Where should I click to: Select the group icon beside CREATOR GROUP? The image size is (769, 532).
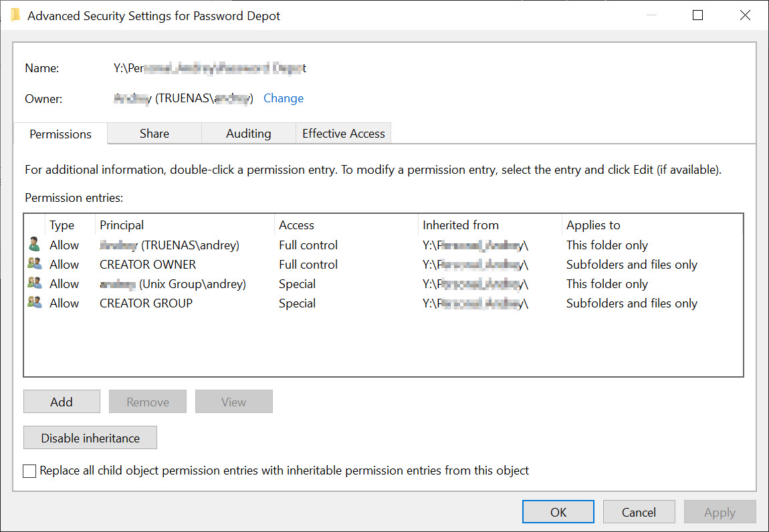pyautogui.click(x=34, y=303)
